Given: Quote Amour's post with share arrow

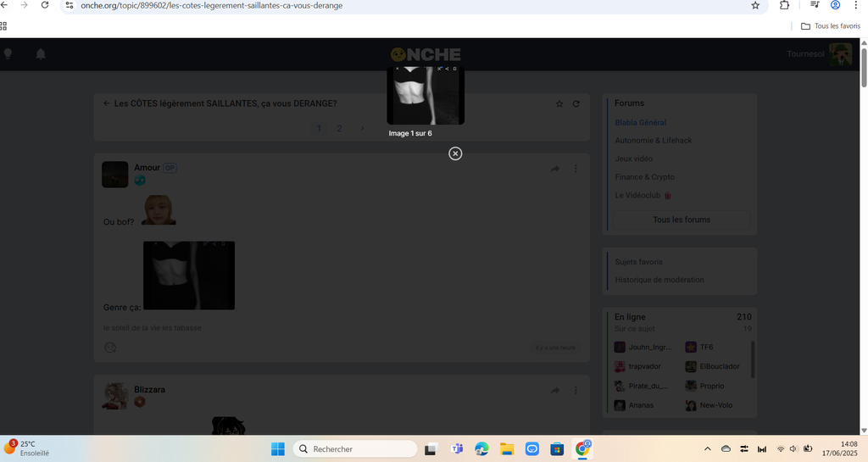Looking at the screenshot, I should 554,169.
